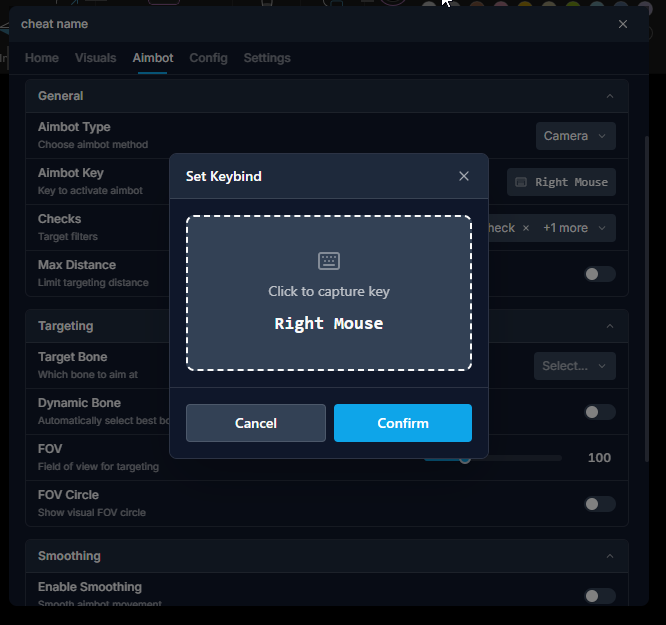The image size is (666, 625).
Task: Toggle the FOV Circle switch
Action: point(599,504)
